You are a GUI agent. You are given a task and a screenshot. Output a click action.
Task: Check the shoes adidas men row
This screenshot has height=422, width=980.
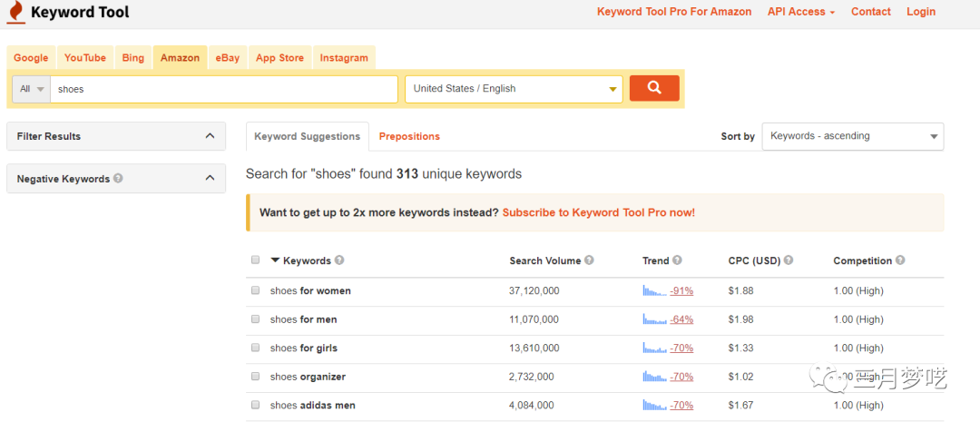(255, 405)
